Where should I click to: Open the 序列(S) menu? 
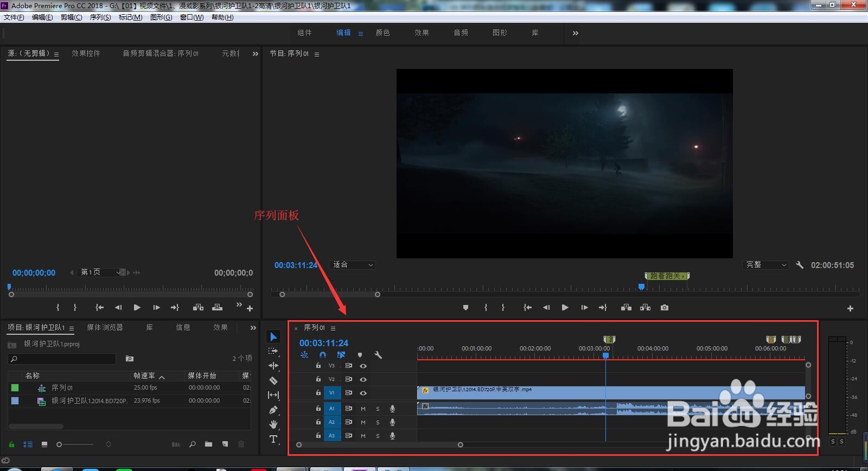pyautogui.click(x=100, y=17)
